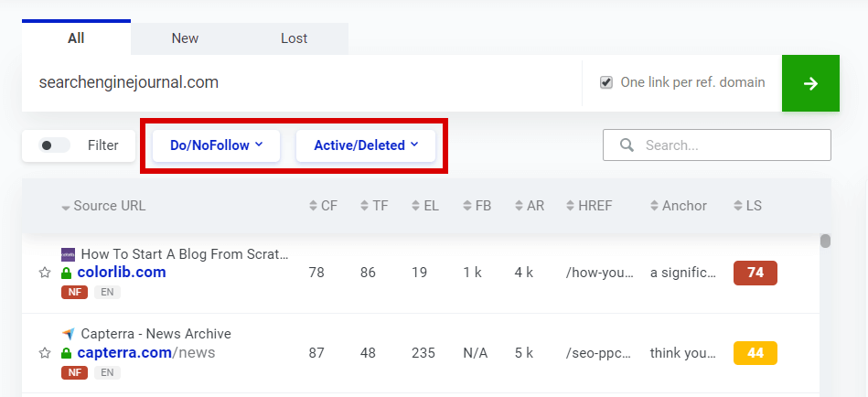Toggle the Filter switch
This screenshot has height=397, width=868.
tap(54, 145)
